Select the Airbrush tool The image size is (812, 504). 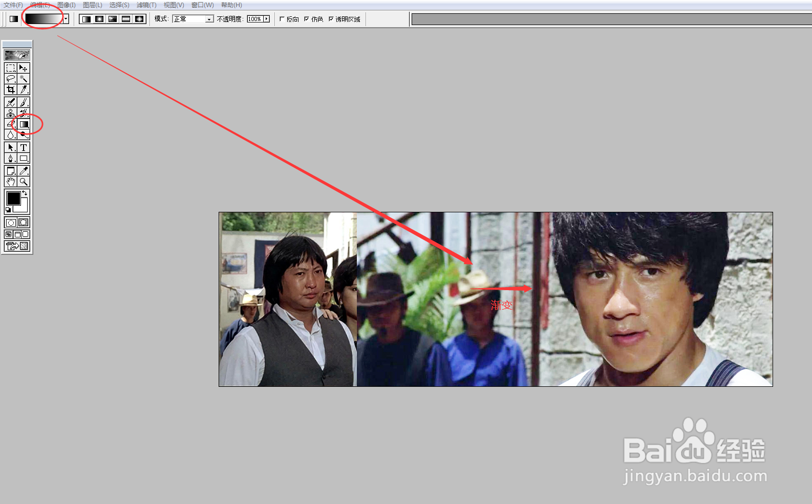point(11,102)
